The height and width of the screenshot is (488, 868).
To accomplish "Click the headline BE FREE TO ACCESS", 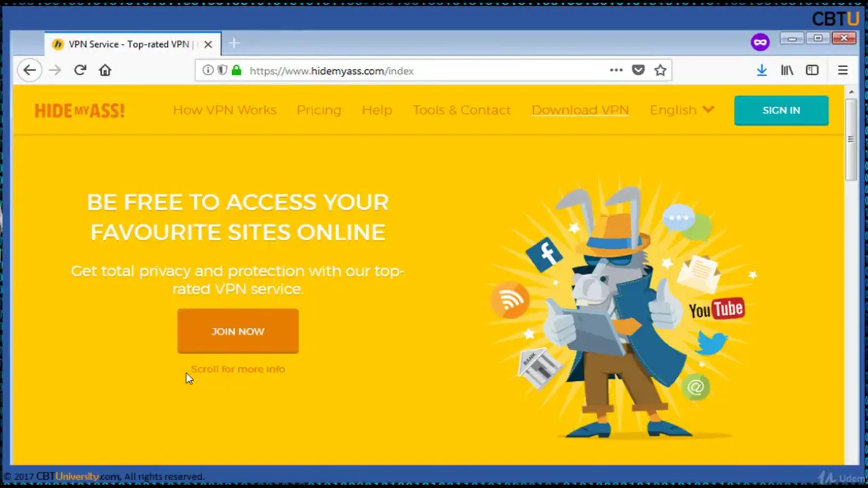I will pyautogui.click(x=238, y=217).
